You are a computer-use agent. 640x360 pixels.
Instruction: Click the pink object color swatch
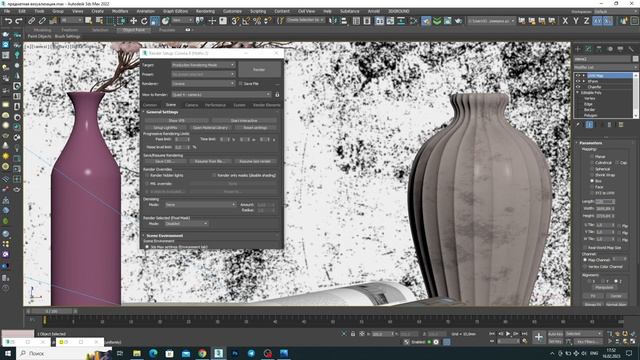pyautogui.click(x=18, y=333)
